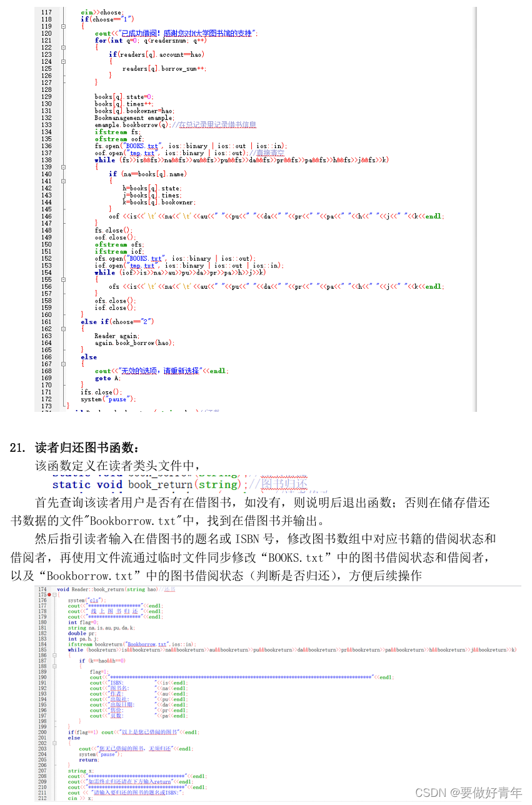Click the fs.open "BOOKS.txt" line 136
Image resolution: width=532 pixels, height=805 pixels.
[191, 146]
